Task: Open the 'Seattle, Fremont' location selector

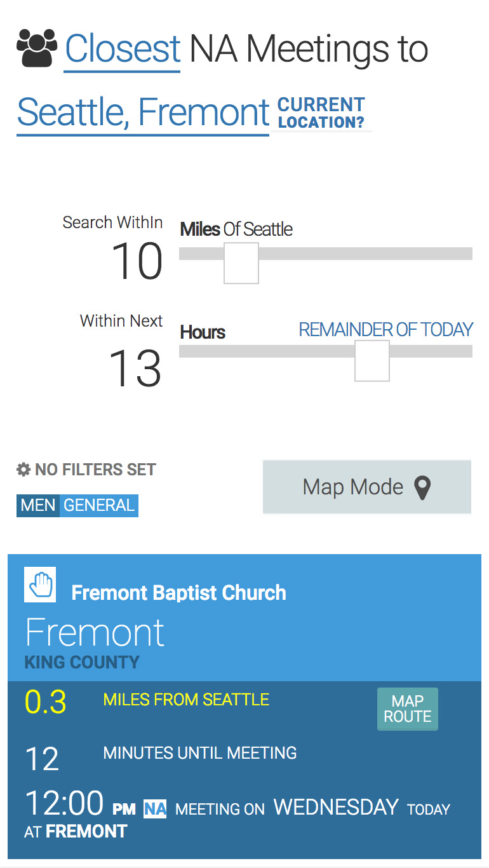Action: click(143, 112)
